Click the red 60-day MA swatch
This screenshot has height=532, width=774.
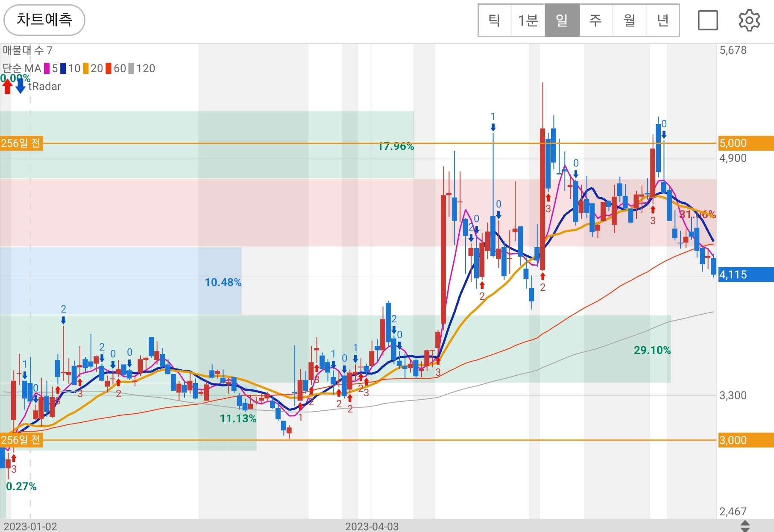point(109,68)
